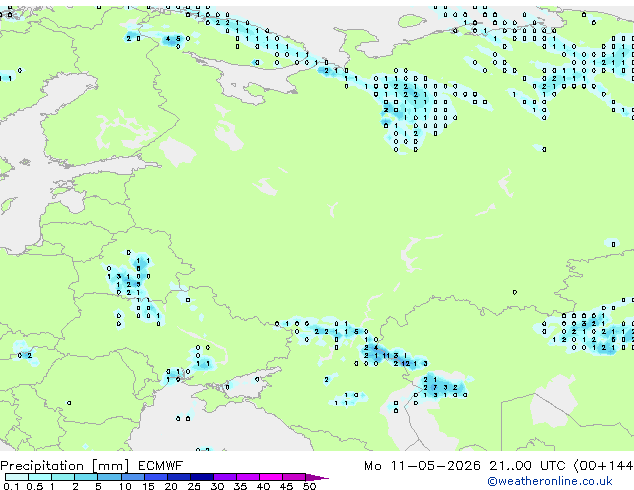Select the 15–20 mm legend swatch
Viewport: 634px width, 490px height.
pos(156,477)
